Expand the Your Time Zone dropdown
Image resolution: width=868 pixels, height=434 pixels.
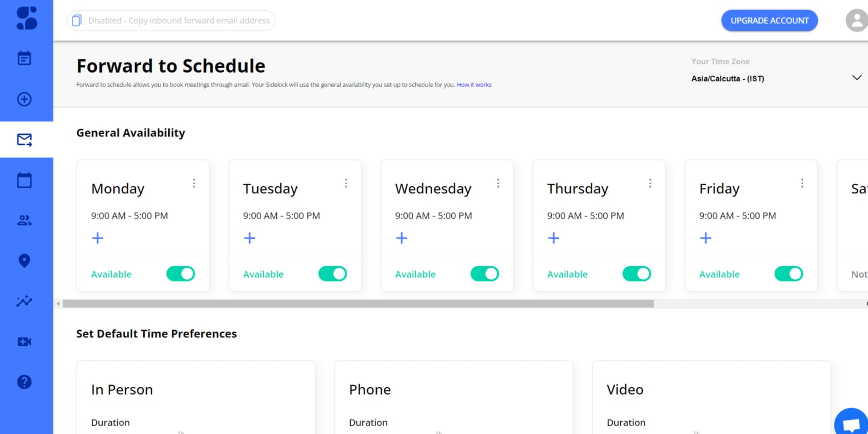pos(857,77)
